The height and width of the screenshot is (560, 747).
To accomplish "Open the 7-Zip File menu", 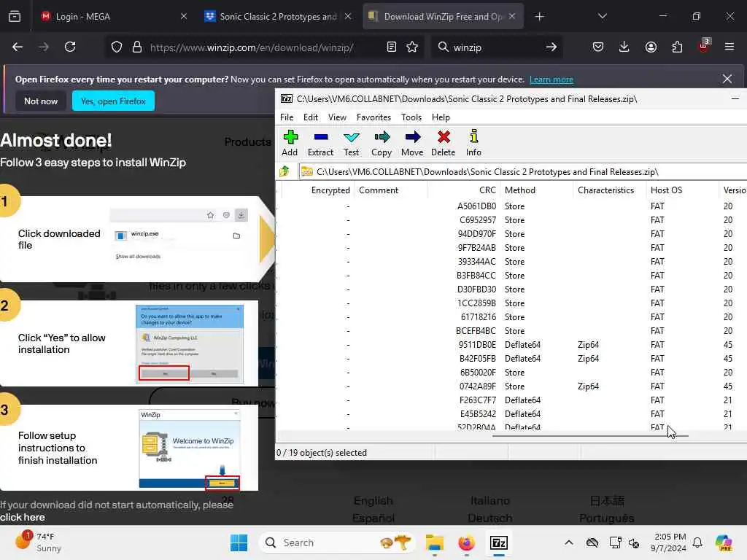I will [x=287, y=117].
